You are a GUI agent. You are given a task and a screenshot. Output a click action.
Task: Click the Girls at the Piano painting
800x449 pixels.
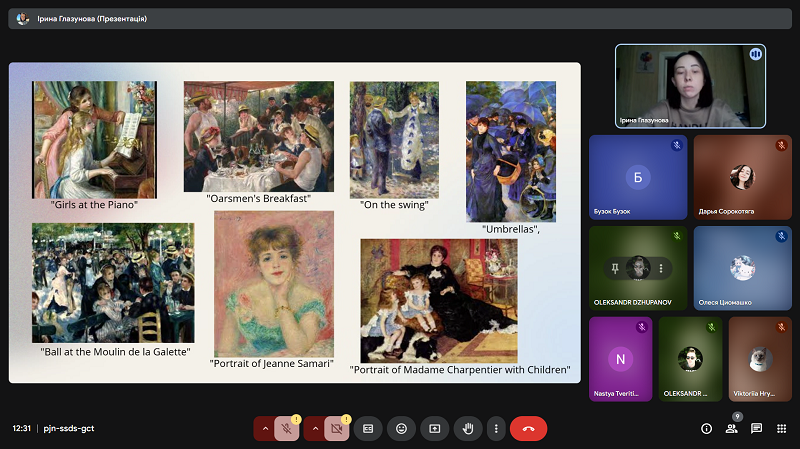tap(94, 140)
